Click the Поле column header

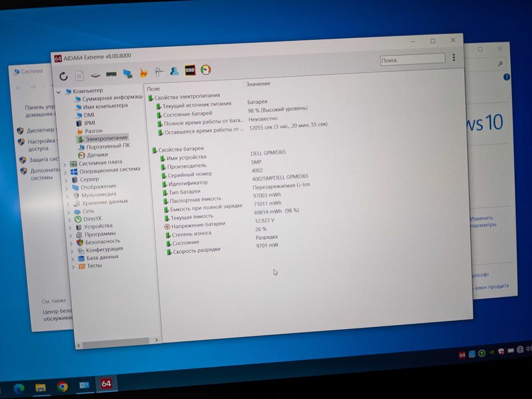(x=153, y=89)
